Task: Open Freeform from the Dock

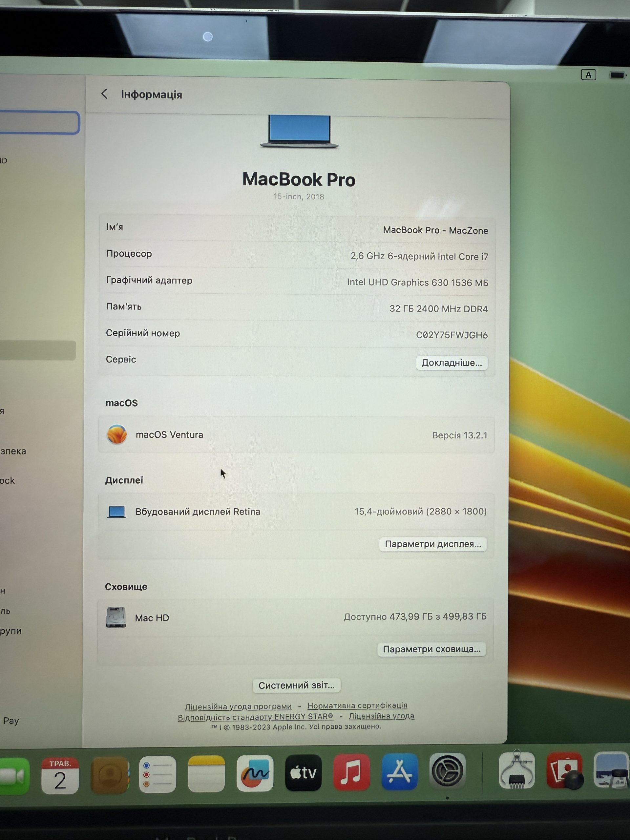Action: [255, 773]
